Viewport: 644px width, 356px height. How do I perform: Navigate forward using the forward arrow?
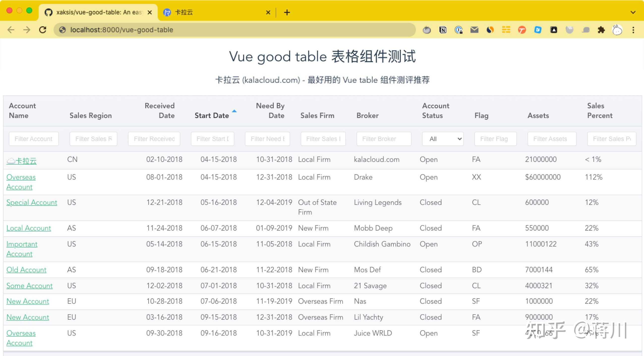[x=27, y=30]
